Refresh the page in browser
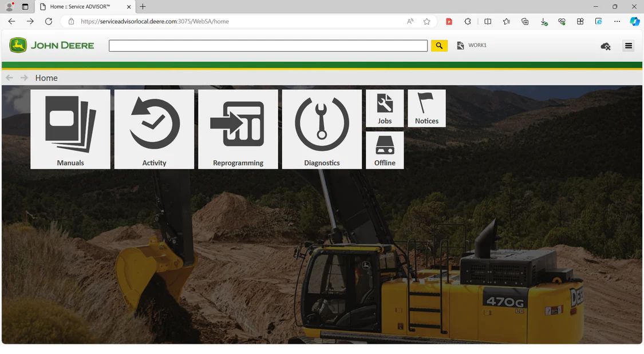Viewport: 644px width, 354px height. click(x=49, y=21)
